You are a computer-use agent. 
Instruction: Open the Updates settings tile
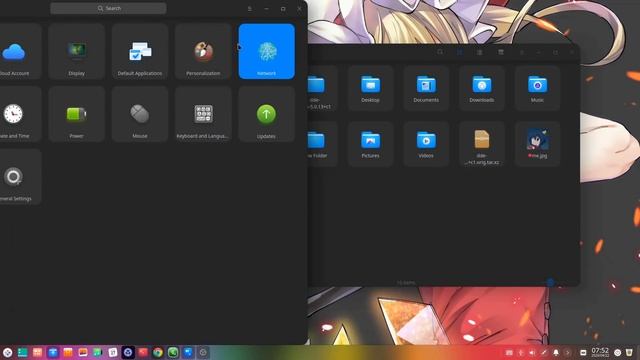(x=267, y=114)
